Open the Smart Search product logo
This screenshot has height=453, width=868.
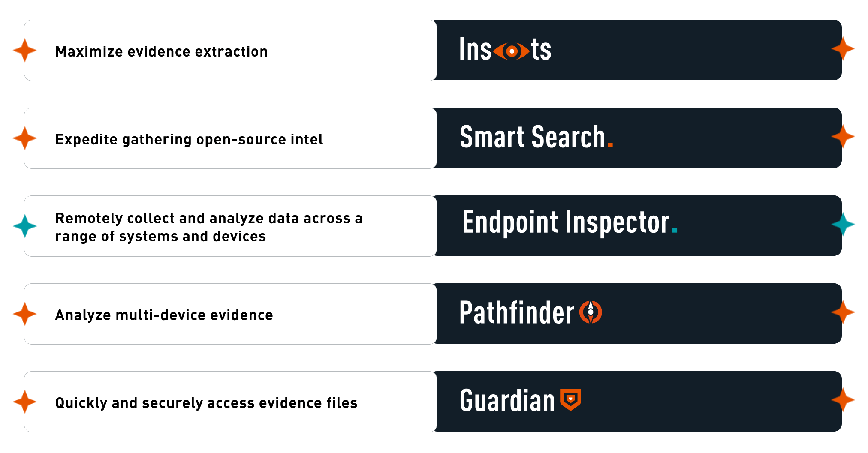(536, 137)
